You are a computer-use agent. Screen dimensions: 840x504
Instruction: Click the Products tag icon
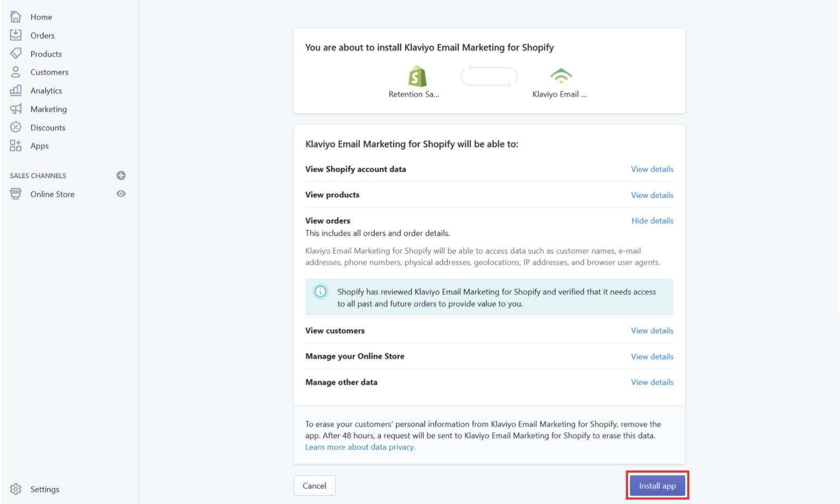pos(15,53)
